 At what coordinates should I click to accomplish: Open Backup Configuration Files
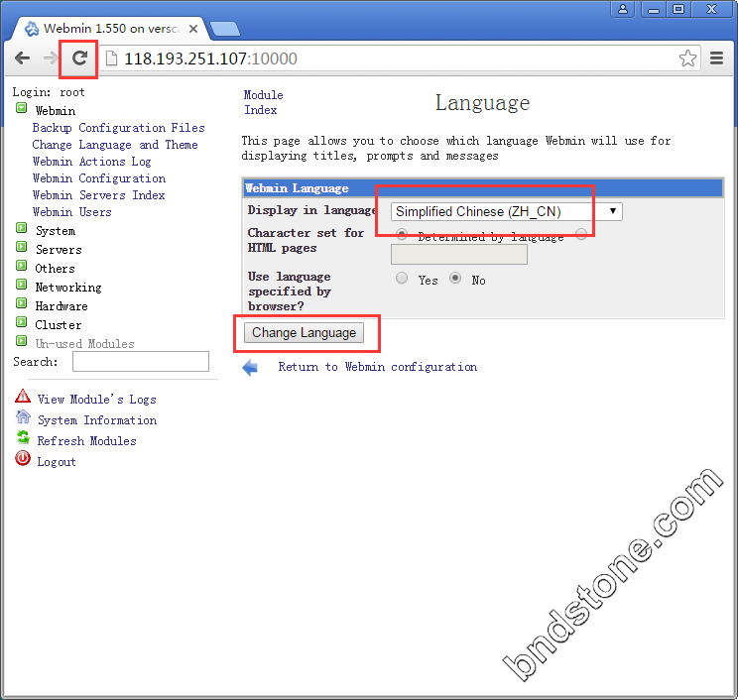pos(119,128)
